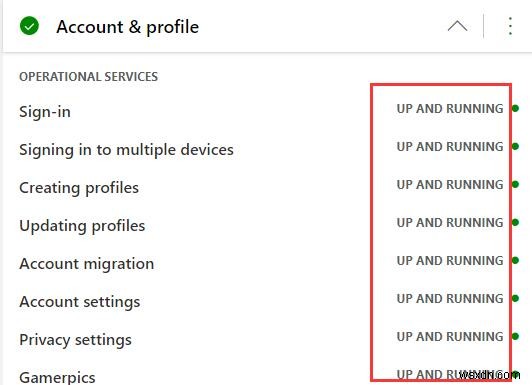Select the Account settings service item
Viewport: 532px width, 385px height.
(x=80, y=302)
